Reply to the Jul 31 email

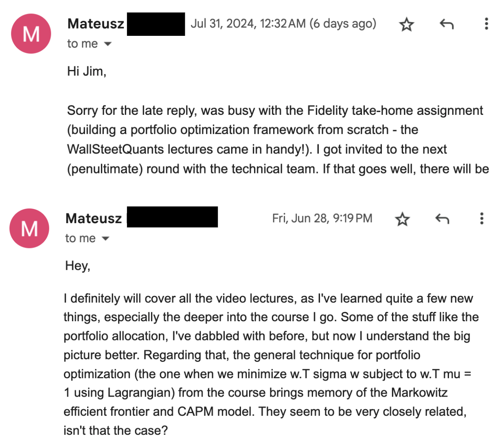[x=447, y=24]
